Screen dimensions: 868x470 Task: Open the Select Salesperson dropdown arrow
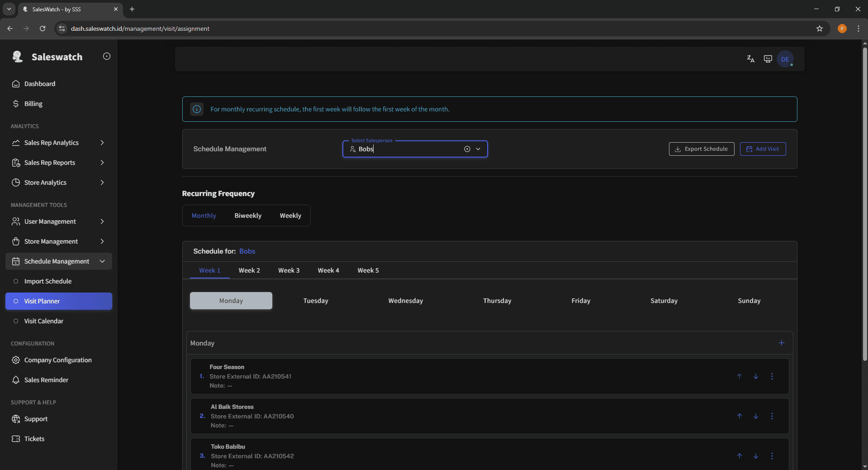pos(478,149)
